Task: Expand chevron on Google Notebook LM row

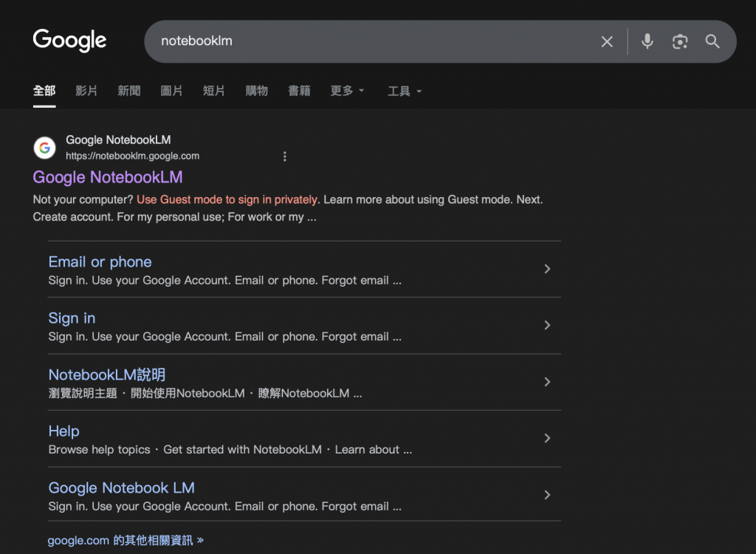Action: [x=547, y=495]
